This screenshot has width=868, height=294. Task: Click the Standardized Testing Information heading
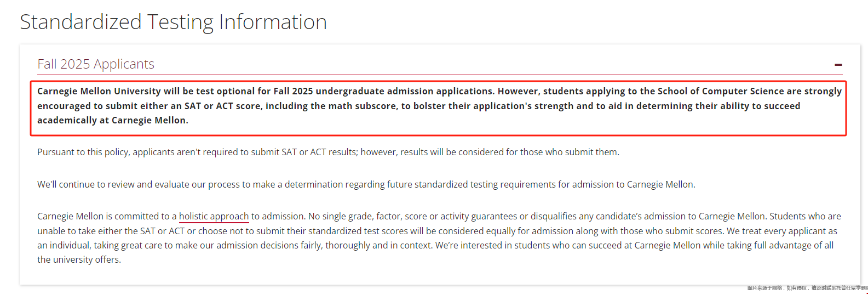point(174,22)
